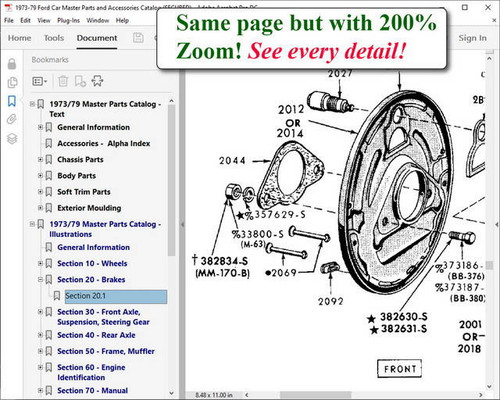Click bookmarks list scroll down arrow
The width and height of the screenshot is (500, 400).
(x=171, y=393)
